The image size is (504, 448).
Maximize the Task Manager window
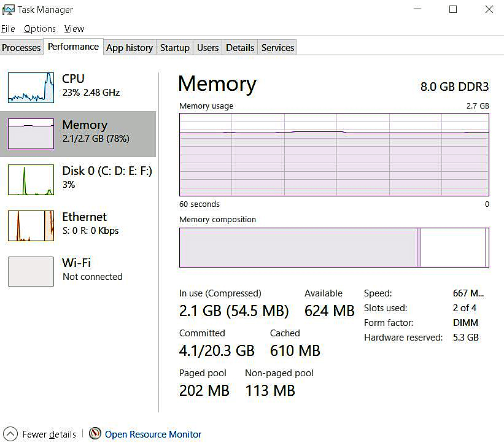coord(453,9)
